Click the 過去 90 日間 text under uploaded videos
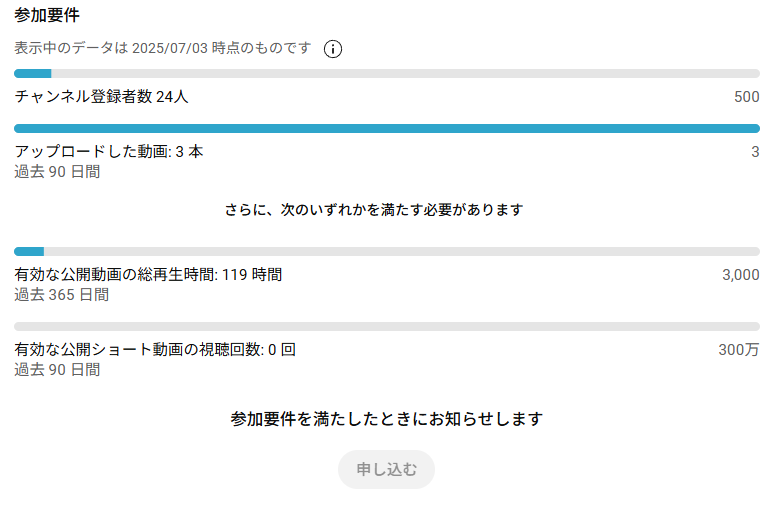Screen dimensions: 780x517 [57, 172]
